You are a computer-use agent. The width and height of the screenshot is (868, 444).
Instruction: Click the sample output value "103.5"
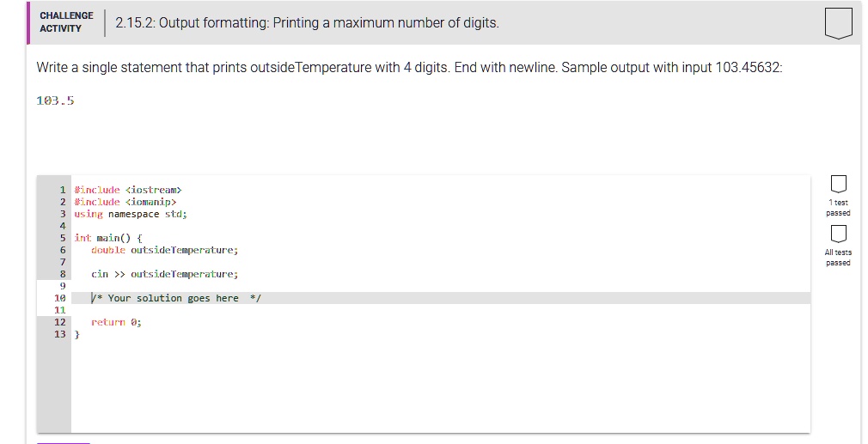[x=56, y=100]
